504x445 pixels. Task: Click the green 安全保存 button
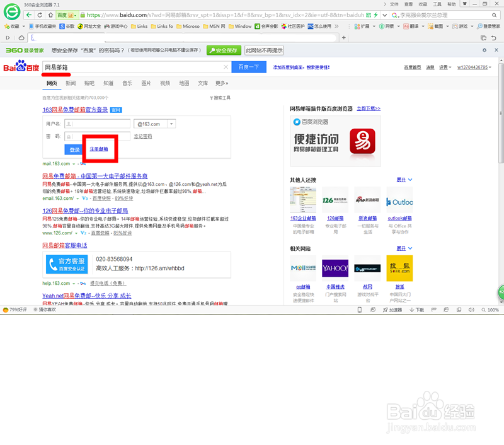click(x=224, y=50)
